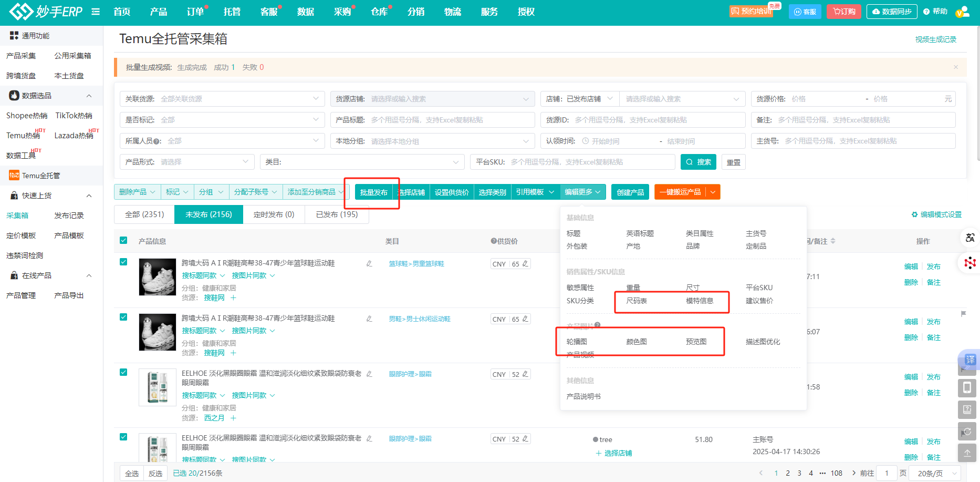Select 轮播图 in the 编辑更多 menu
Screen dimensions: 980x482
tap(577, 342)
